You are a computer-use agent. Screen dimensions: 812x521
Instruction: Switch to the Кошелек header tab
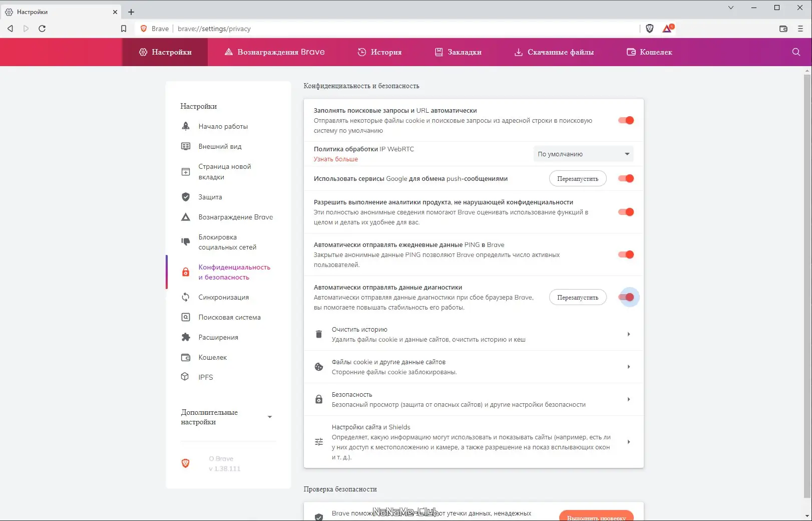649,52
